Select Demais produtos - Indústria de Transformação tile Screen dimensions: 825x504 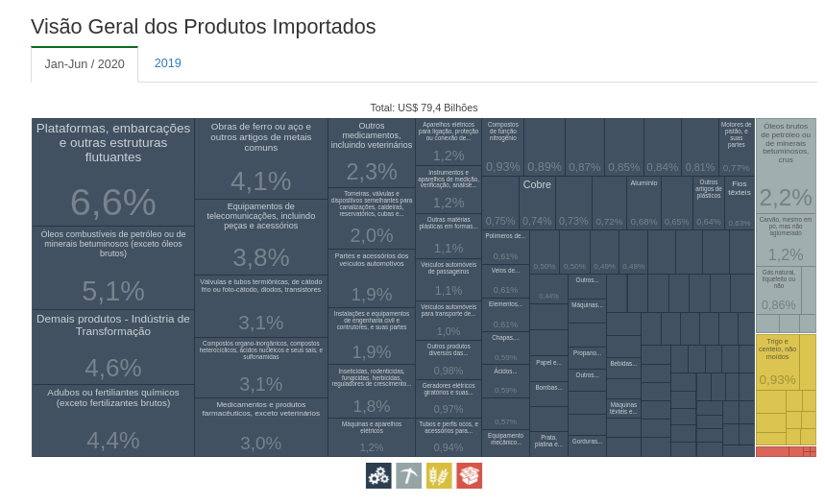113,347
